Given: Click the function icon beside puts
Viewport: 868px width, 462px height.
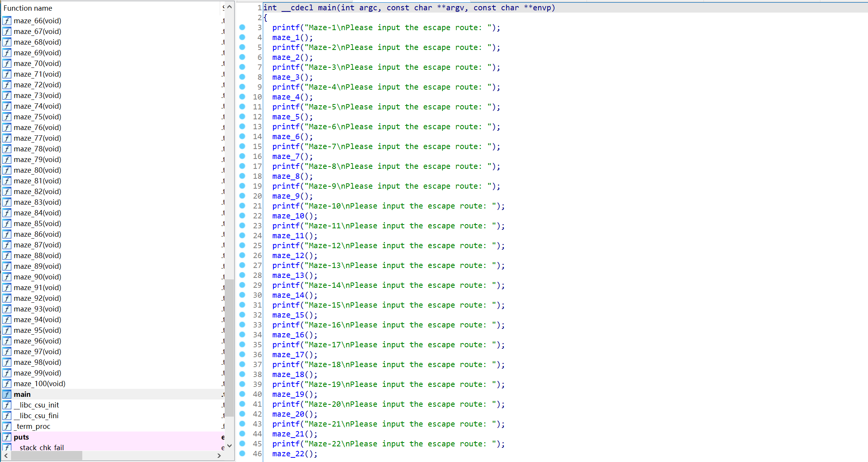Looking at the screenshot, I should (7, 437).
